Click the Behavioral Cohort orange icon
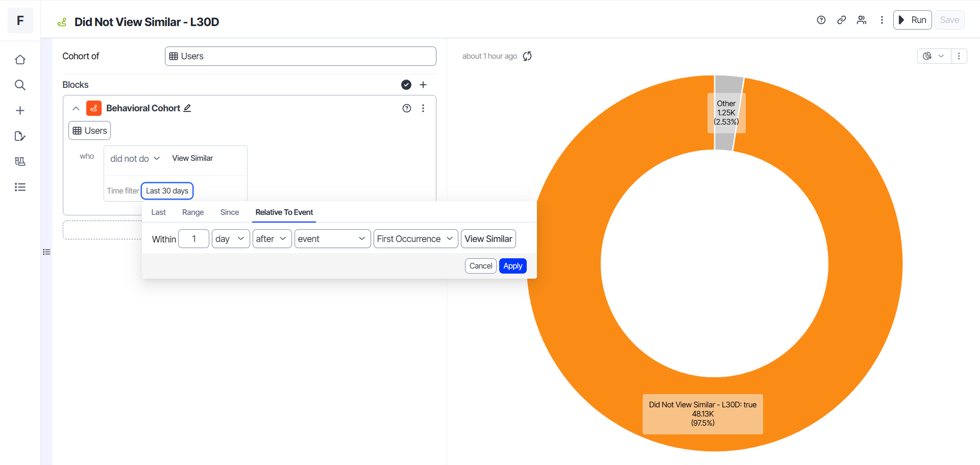The width and height of the screenshot is (980, 465). tap(94, 108)
